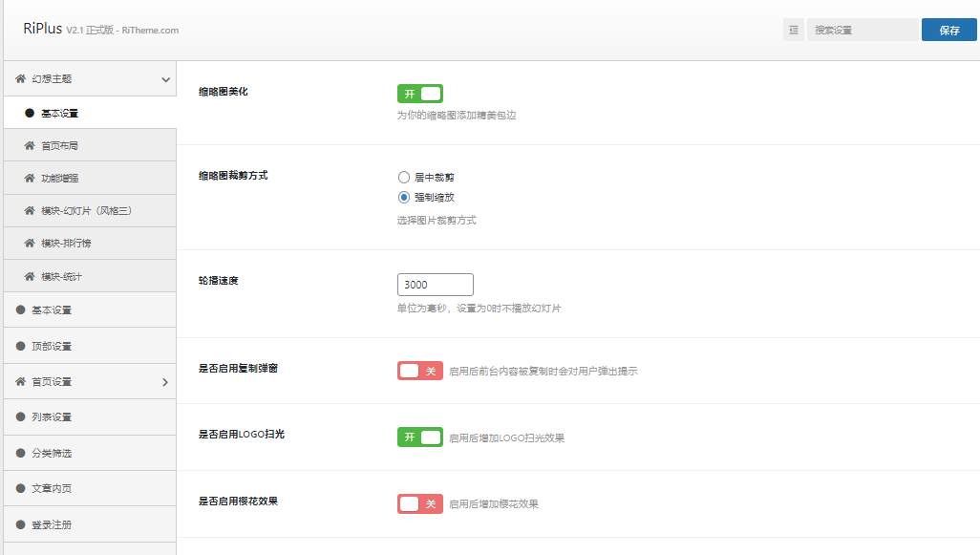Select the 居中裁剪 radio option
980x555 pixels.
[404, 178]
